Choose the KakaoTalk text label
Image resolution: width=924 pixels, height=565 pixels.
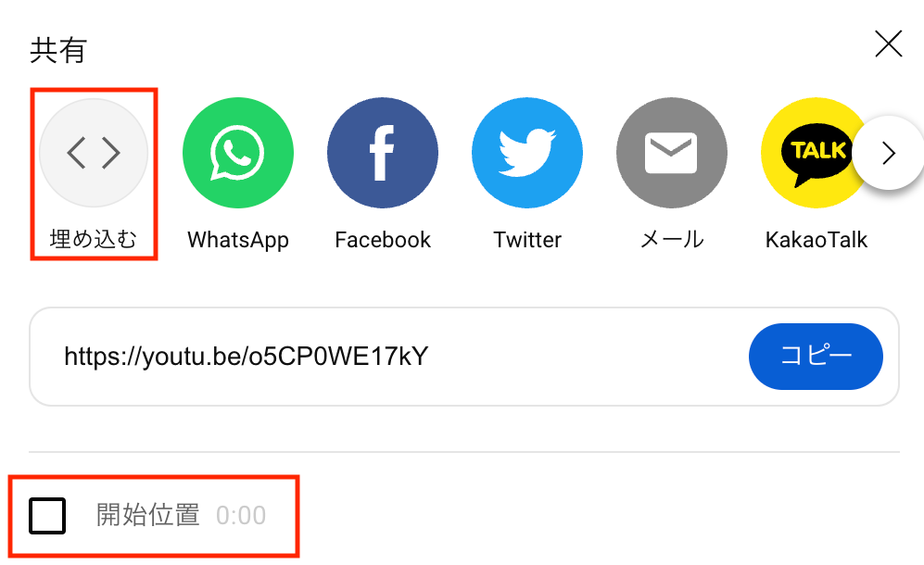coord(816,240)
